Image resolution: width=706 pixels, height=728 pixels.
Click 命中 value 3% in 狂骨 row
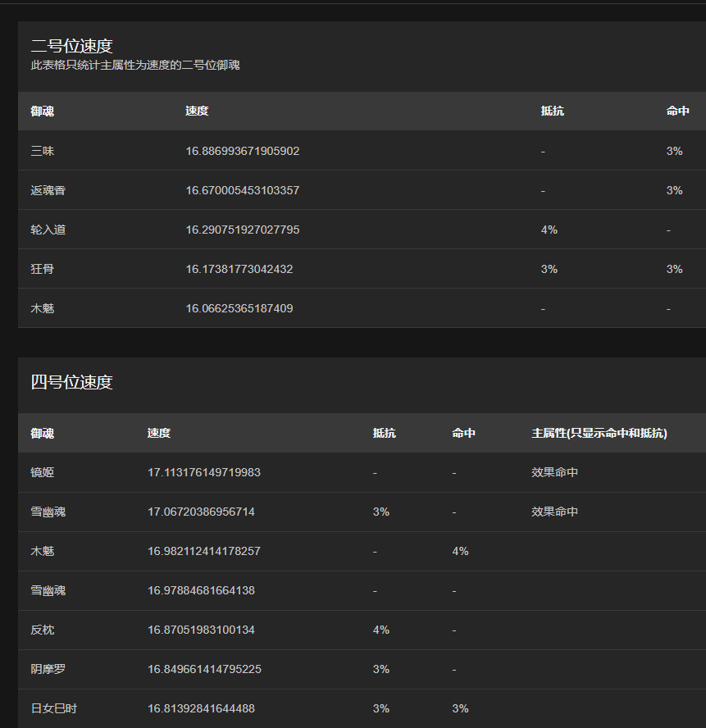tap(674, 269)
